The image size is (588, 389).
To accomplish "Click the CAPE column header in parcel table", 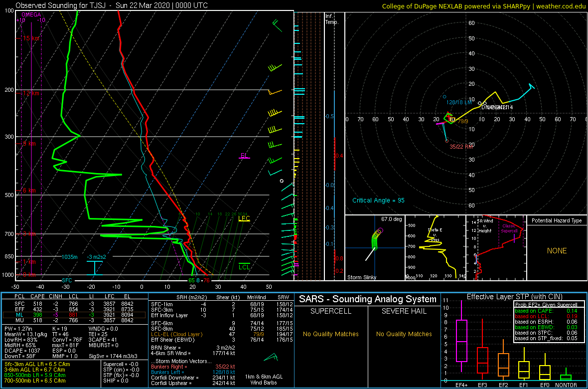I will [x=37, y=296].
